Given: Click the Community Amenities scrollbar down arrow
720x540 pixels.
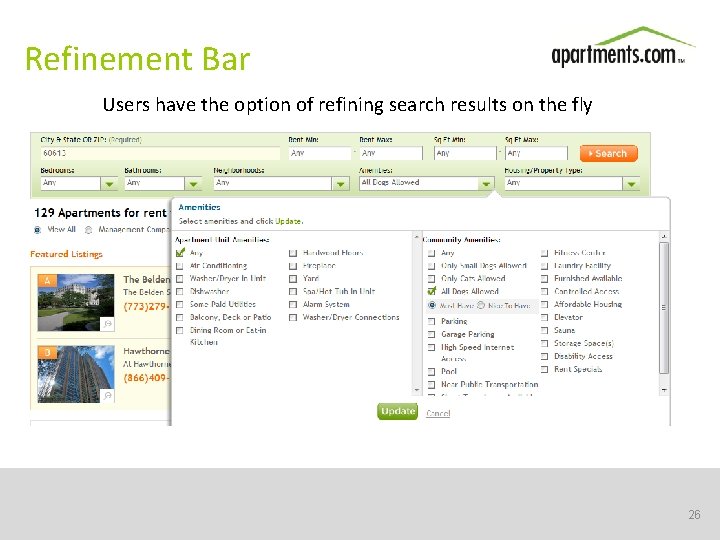Looking at the screenshot, I should pos(664,390).
